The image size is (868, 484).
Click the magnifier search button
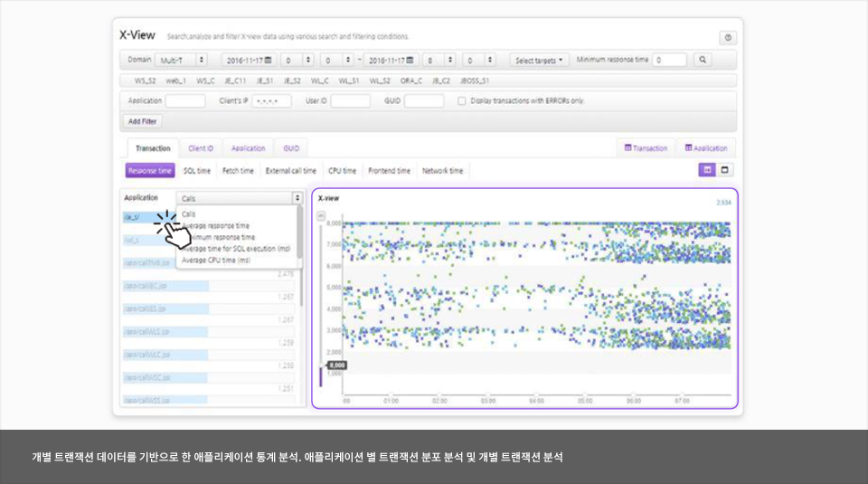[x=702, y=60]
